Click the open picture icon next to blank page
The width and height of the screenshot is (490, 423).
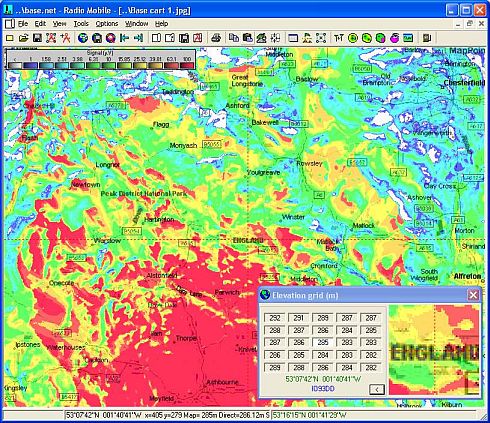pos(170,38)
